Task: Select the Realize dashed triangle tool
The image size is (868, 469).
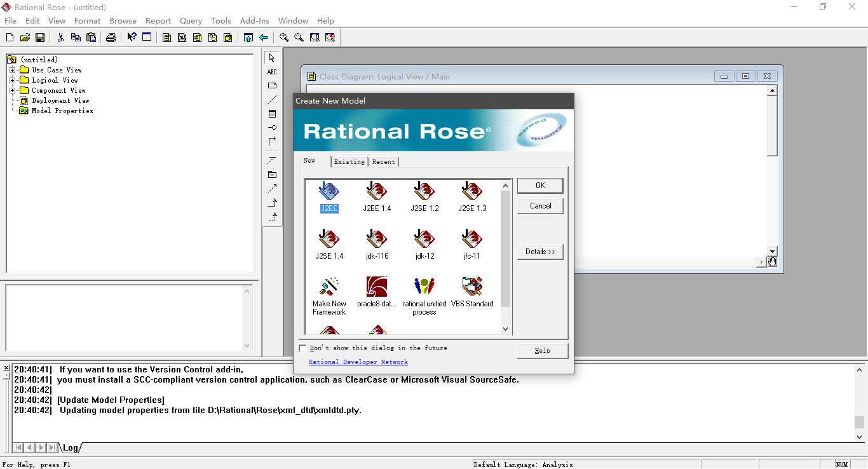Action: pyautogui.click(x=272, y=216)
